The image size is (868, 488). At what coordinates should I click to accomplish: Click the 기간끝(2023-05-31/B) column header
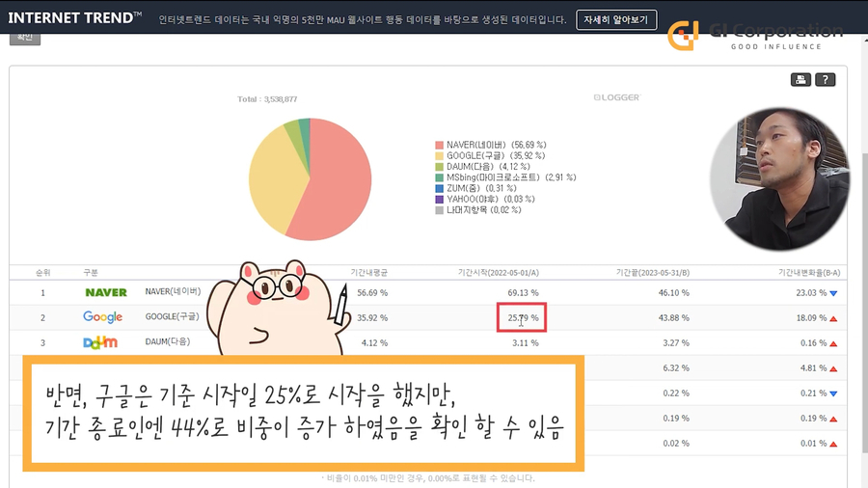coord(653,272)
